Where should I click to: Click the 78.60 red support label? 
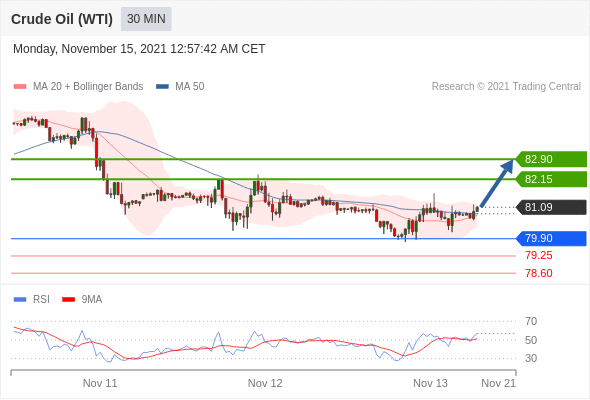pyautogui.click(x=539, y=273)
